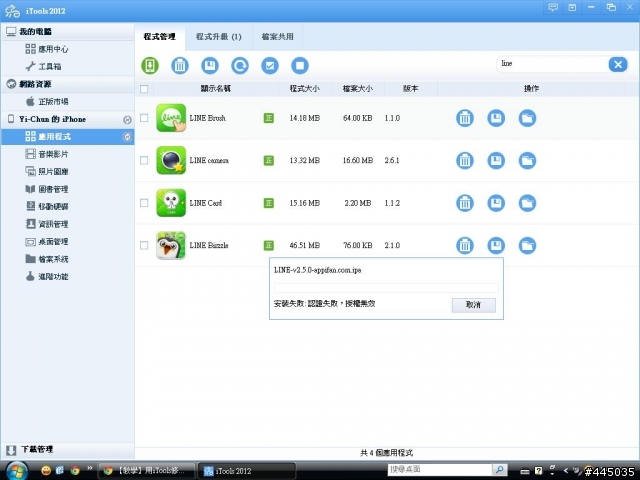Check the LINE Brush row checkbox
Image resolution: width=640 pixels, height=480 pixels.
click(x=144, y=118)
